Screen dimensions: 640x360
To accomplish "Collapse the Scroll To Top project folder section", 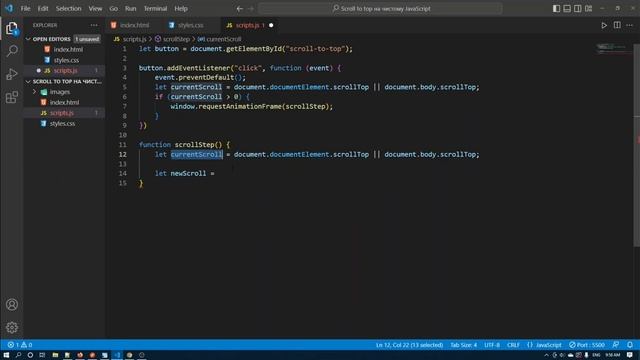I will pyautogui.click(x=65, y=82).
